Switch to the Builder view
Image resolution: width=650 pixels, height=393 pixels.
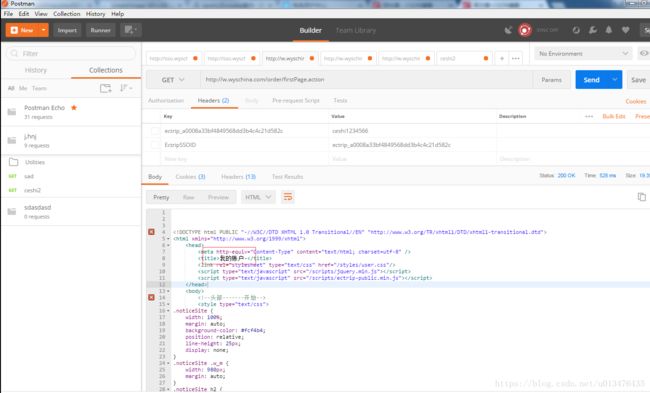click(x=310, y=30)
